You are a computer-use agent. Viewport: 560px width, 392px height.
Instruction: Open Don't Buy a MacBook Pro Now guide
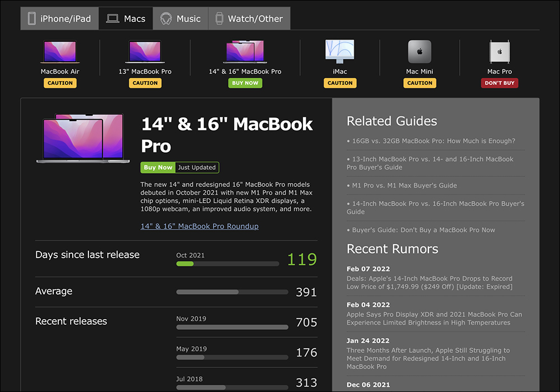423,230
